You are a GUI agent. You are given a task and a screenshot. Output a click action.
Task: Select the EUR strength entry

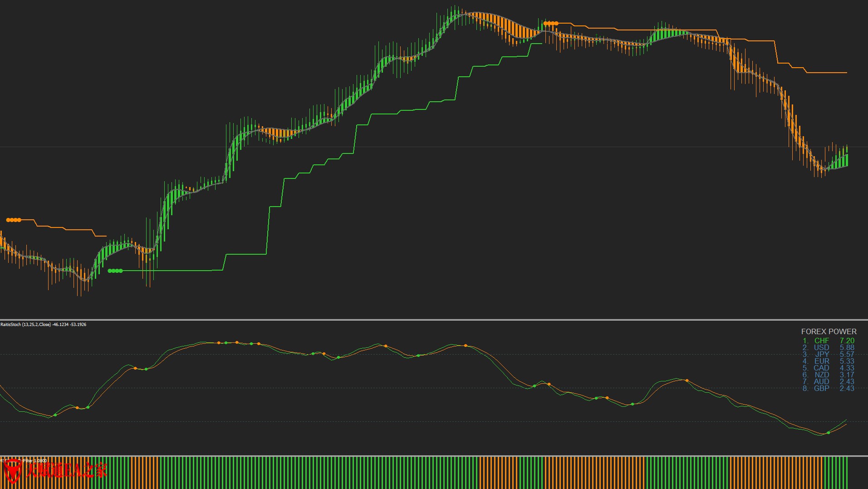point(821,361)
